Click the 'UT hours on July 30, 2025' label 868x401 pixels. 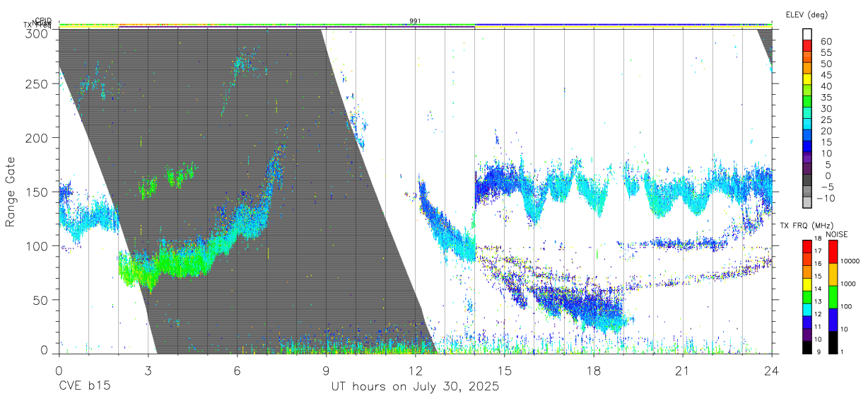(x=416, y=387)
